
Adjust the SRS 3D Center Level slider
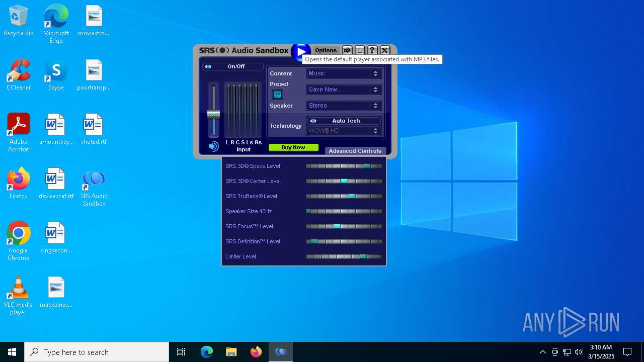[x=344, y=181]
